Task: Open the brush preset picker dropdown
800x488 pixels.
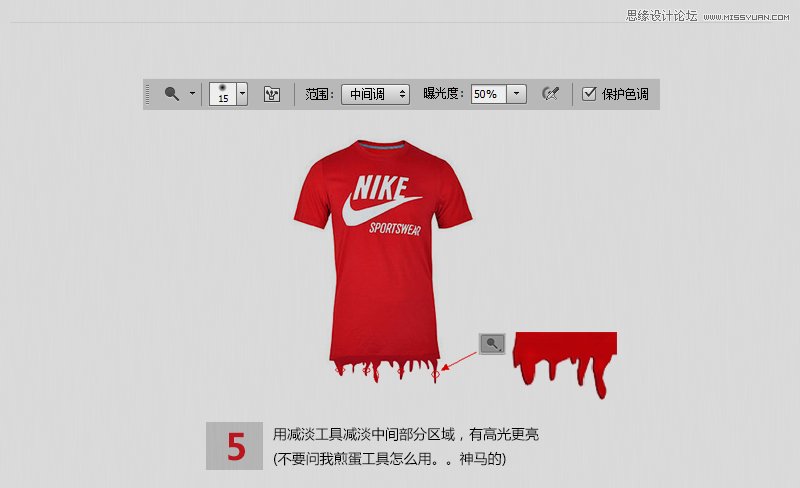Action: pyautogui.click(x=242, y=94)
